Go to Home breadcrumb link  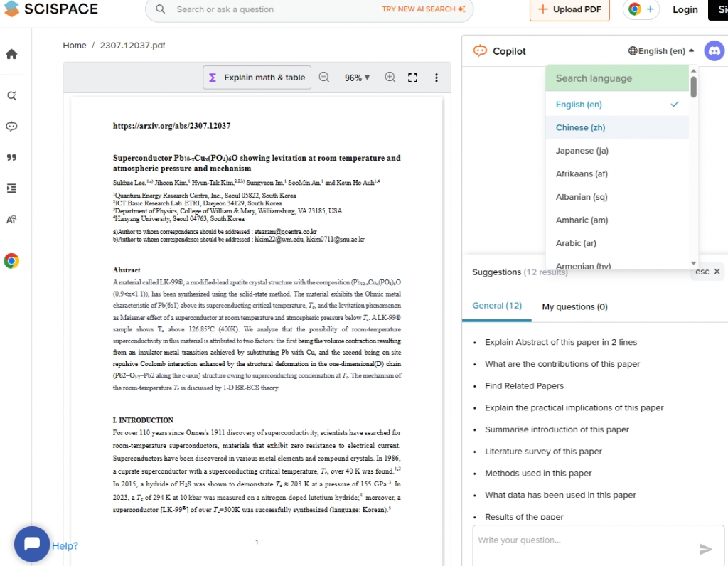point(75,46)
